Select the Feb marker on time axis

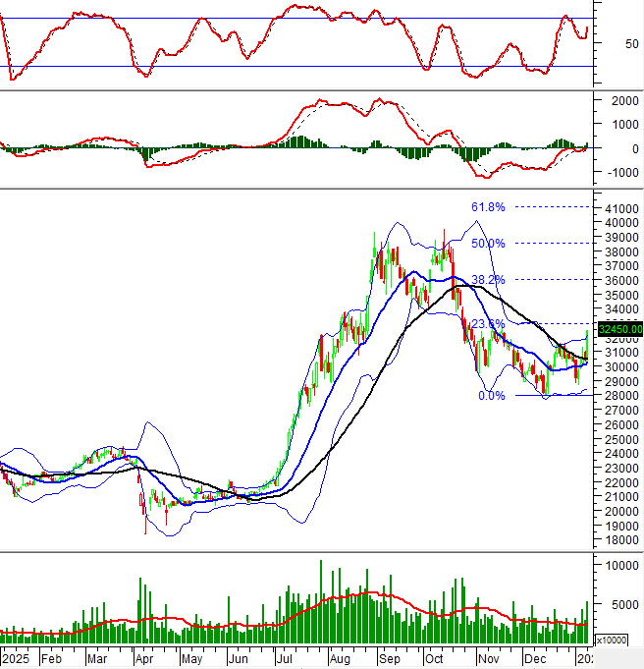click(53, 661)
